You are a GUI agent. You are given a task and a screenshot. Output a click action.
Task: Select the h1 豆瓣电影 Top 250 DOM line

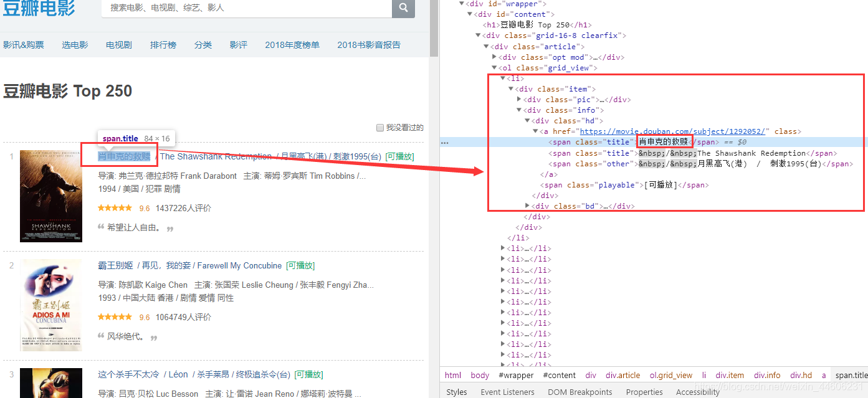(537, 25)
